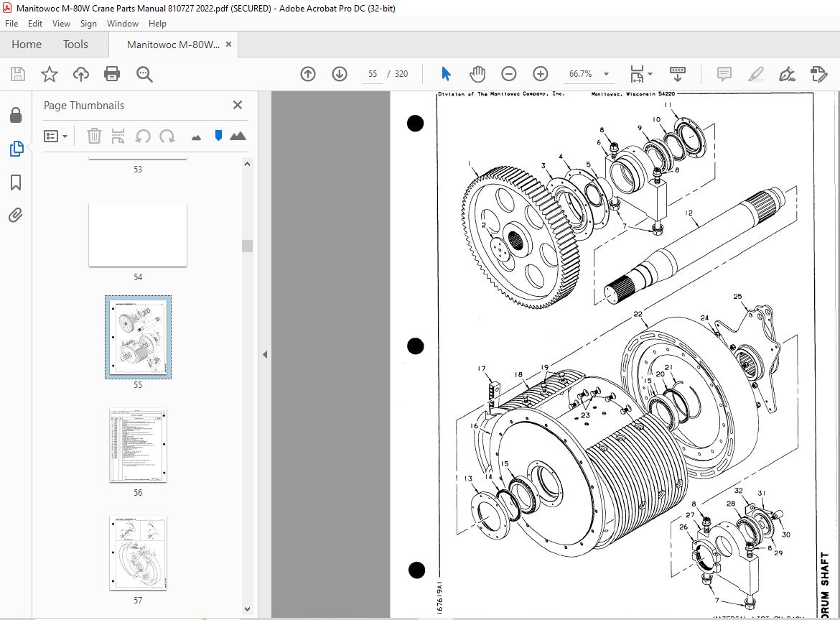Click the thumbnails scroll down arrow
This screenshot has width=840, height=620.
[x=247, y=609]
